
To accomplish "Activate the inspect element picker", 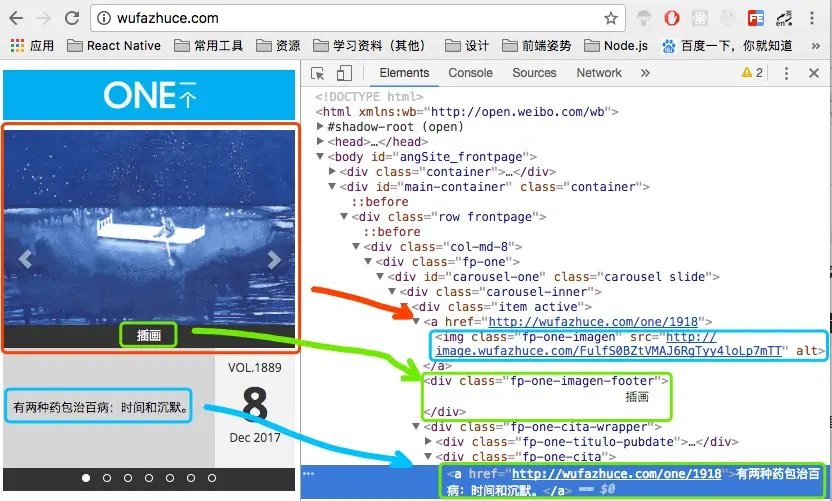I will coord(318,73).
